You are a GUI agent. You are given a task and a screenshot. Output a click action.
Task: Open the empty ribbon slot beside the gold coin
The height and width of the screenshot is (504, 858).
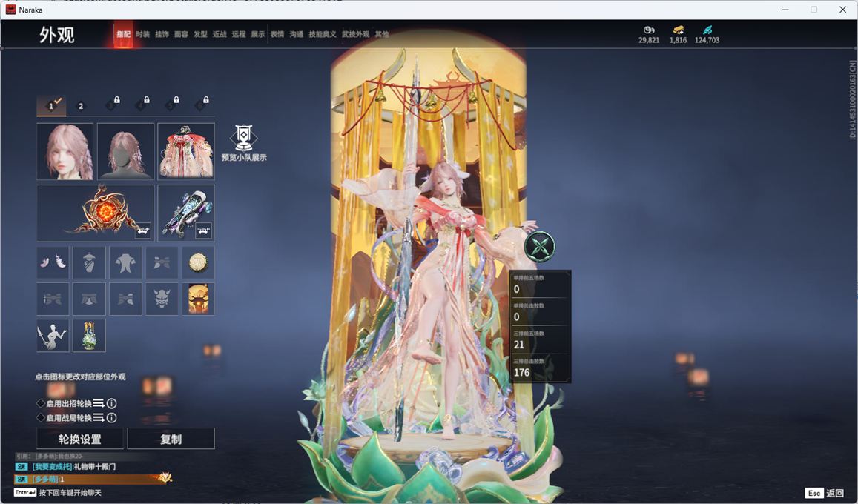pyautogui.click(x=162, y=263)
